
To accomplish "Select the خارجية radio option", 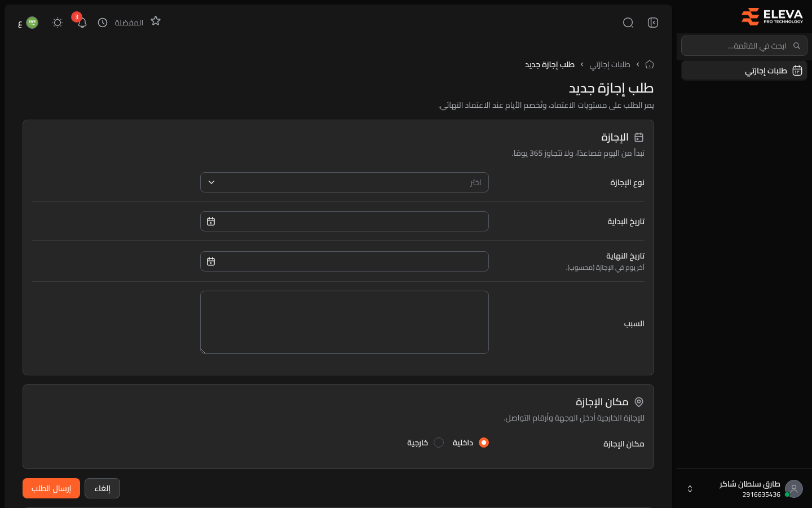I will pos(439,443).
